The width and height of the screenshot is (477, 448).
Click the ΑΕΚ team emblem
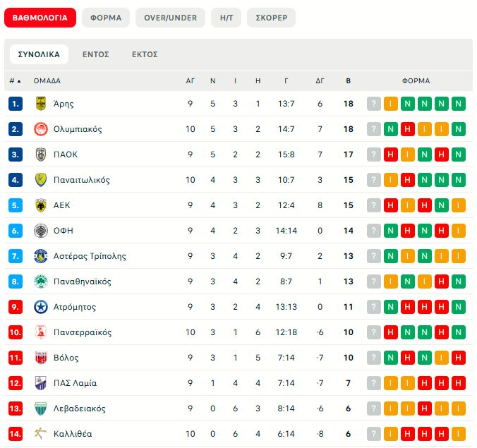40,205
